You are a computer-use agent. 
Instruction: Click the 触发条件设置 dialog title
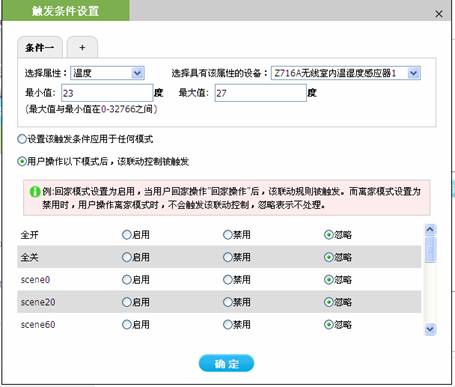65,11
